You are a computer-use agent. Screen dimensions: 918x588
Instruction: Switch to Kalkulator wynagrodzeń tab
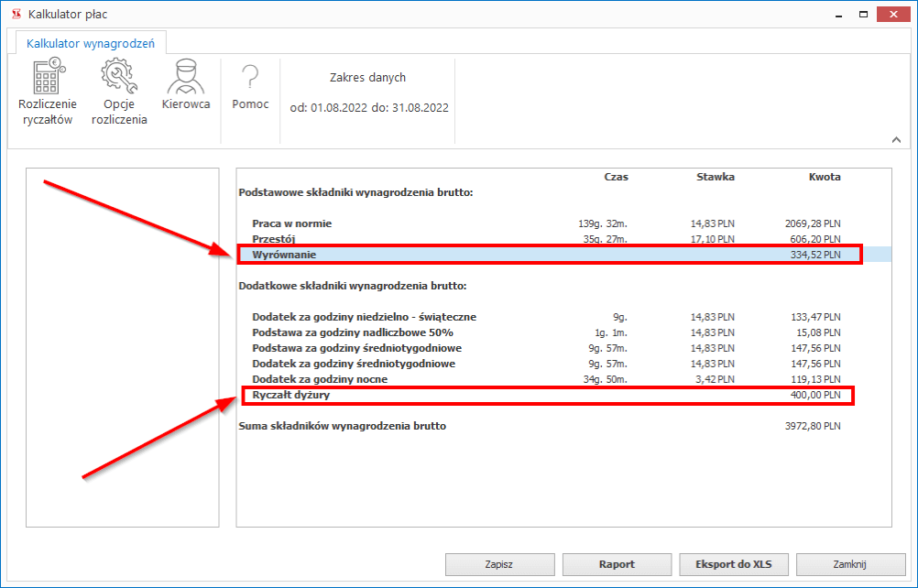[91, 43]
